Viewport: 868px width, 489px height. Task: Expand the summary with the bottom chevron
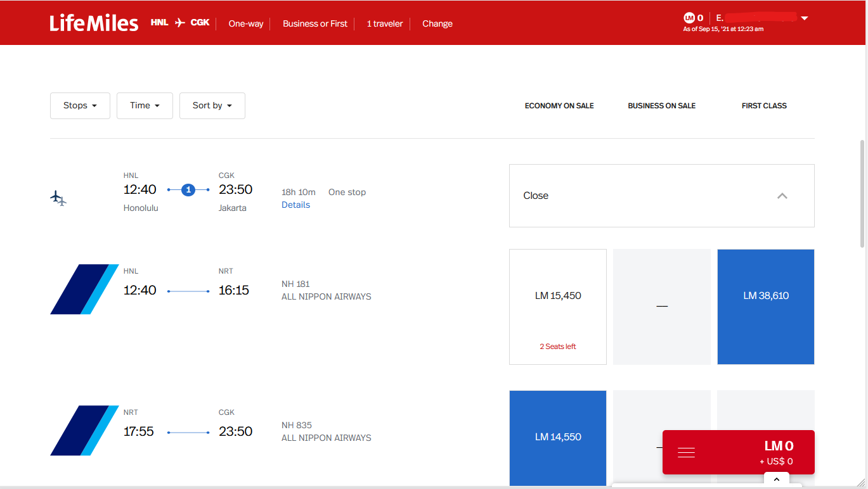[777, 479]
